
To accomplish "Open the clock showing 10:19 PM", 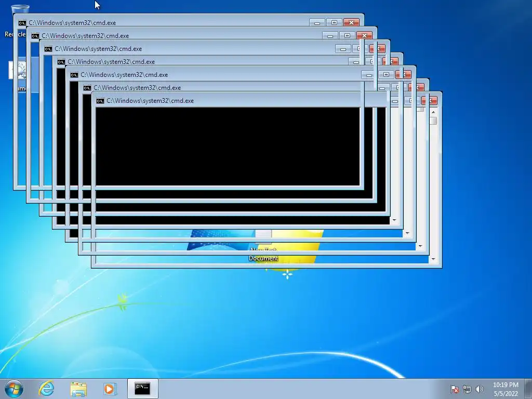I will pos(506,389).
